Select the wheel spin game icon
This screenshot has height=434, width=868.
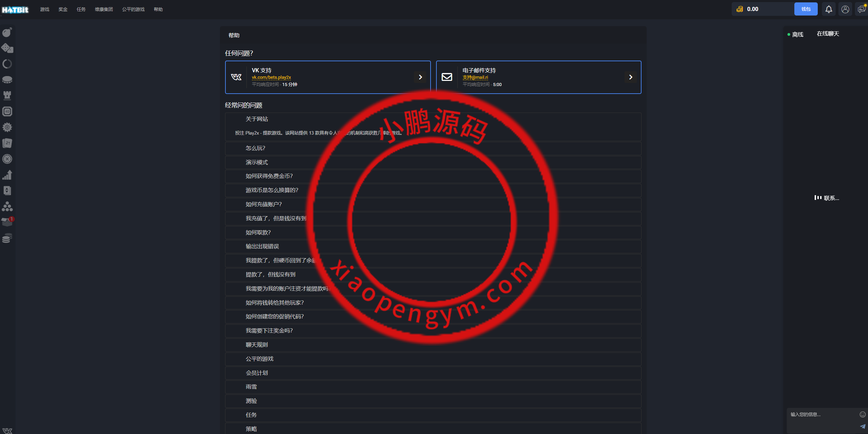coord(8,64)
